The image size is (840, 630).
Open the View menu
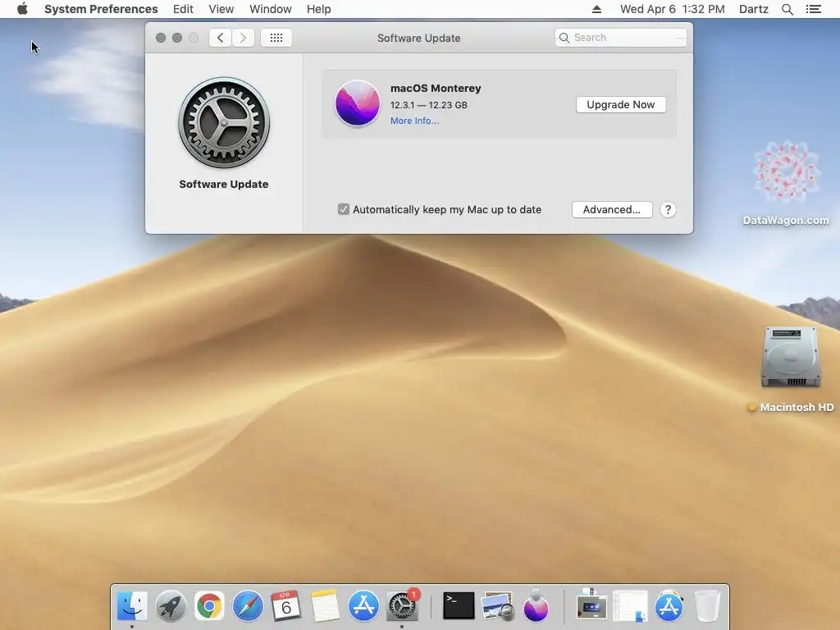(x=221, y=9)
